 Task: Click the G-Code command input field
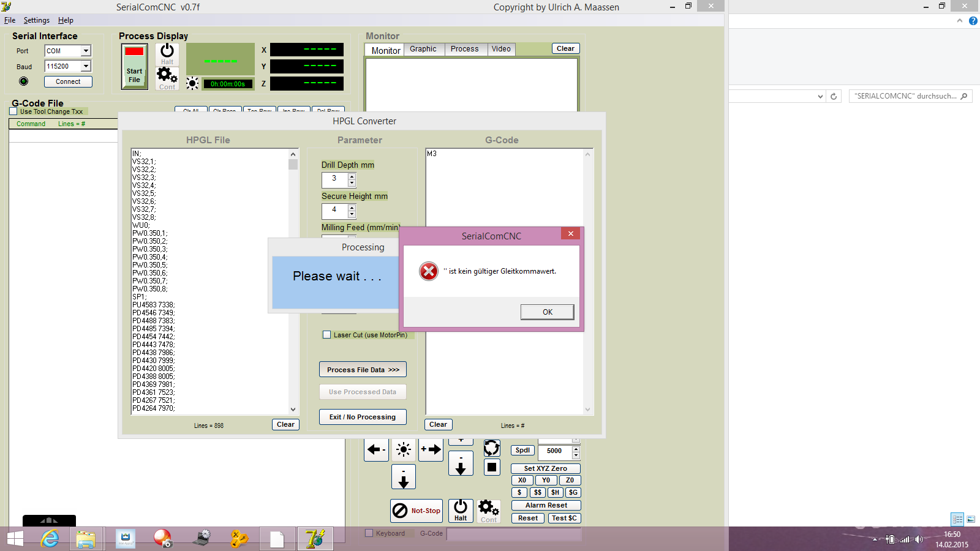(513, 534)
